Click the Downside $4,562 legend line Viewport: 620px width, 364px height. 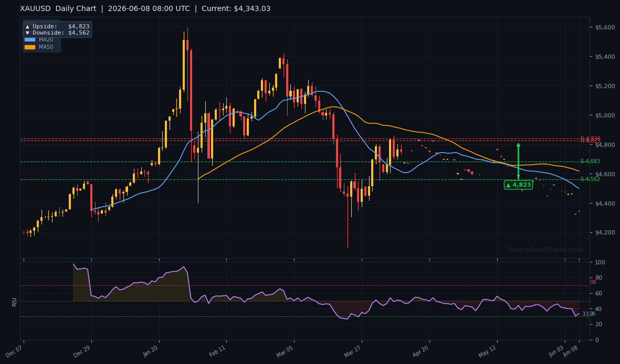pos(57,33)
